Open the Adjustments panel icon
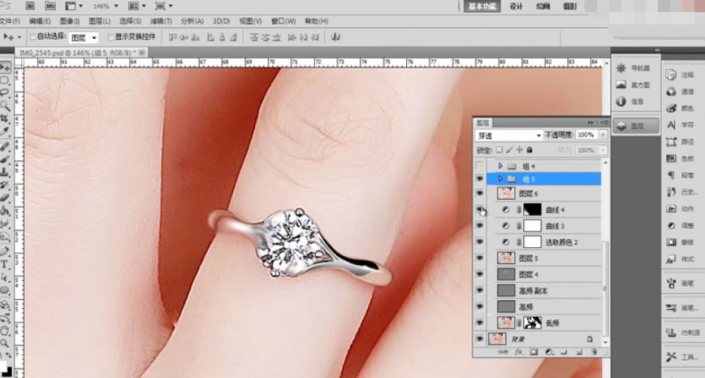 click(x=671, y=226)
